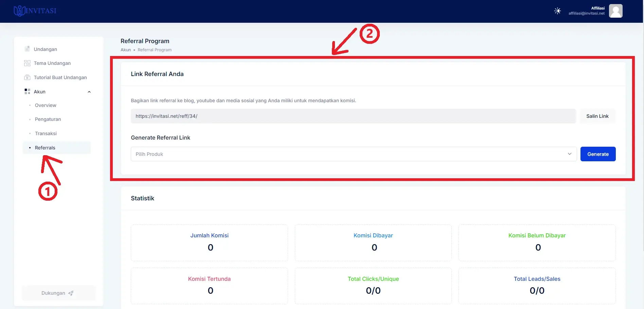Viewport: 644px width, 309px height.
Task: Open the user profile avatar
Action: coord(615,11)
